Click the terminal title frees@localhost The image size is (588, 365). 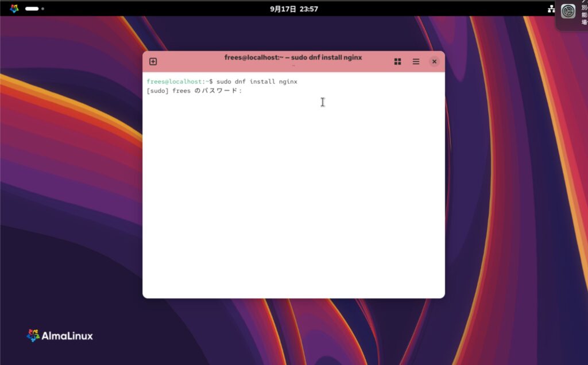pyautogui.click(x=293, y=57)
